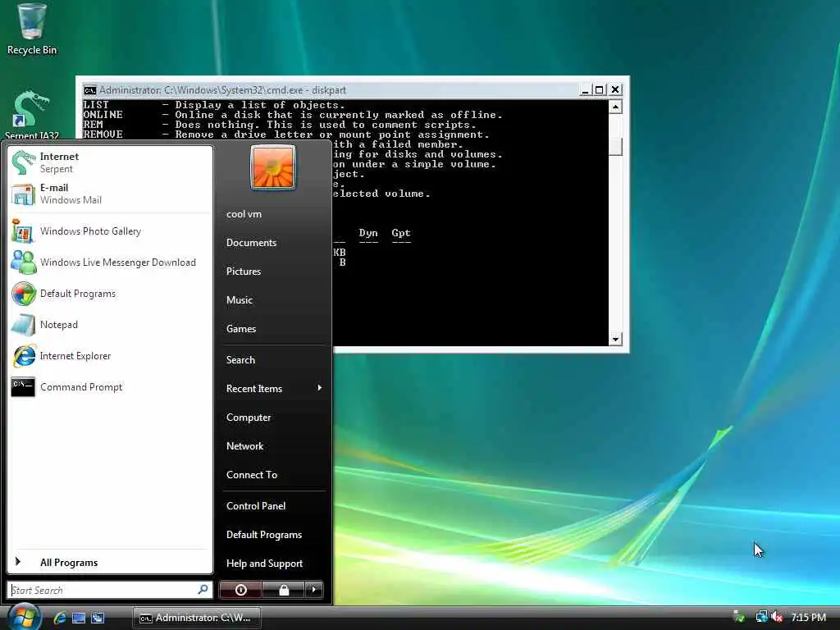Open Windows Live Messenger Download
This screenshot has height=630, width=840.
(x=110, y=262)
